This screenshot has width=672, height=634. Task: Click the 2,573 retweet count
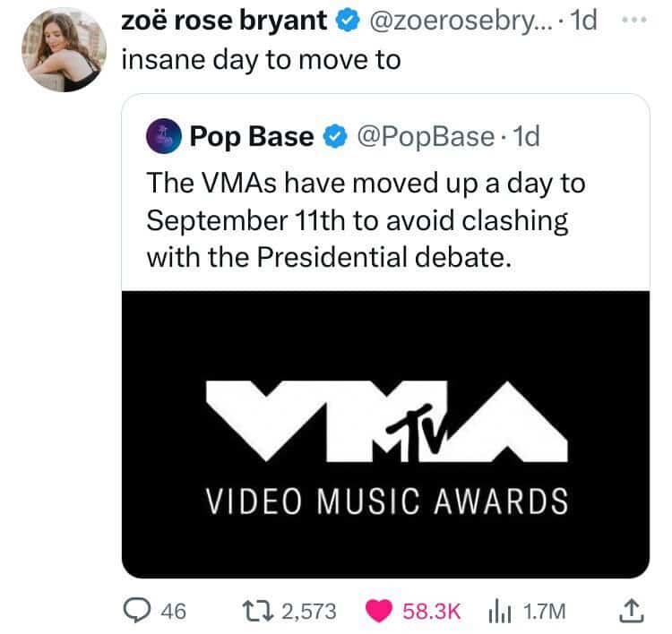tap(308, 612)
